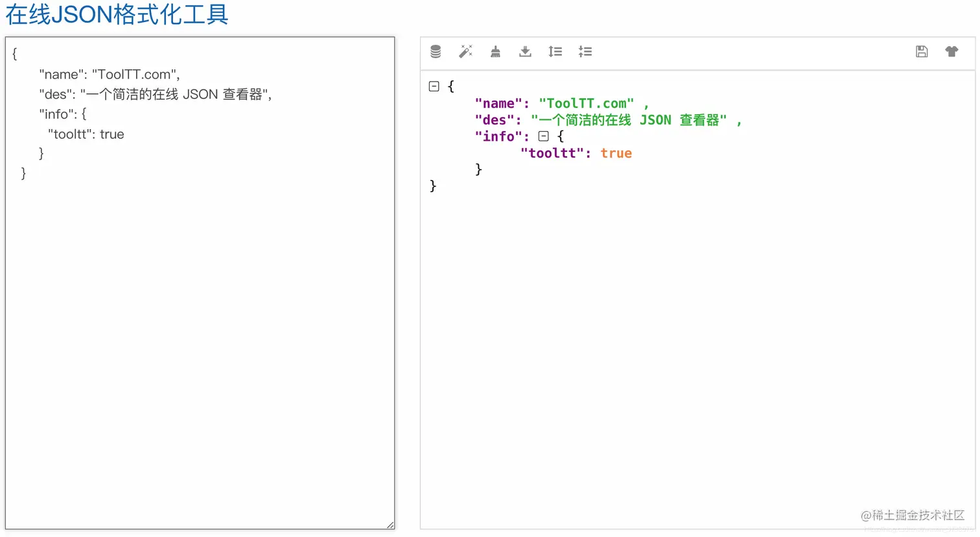
Task: Click the "name": "ToolTT.com" line in input
Action: pos(110,75)
